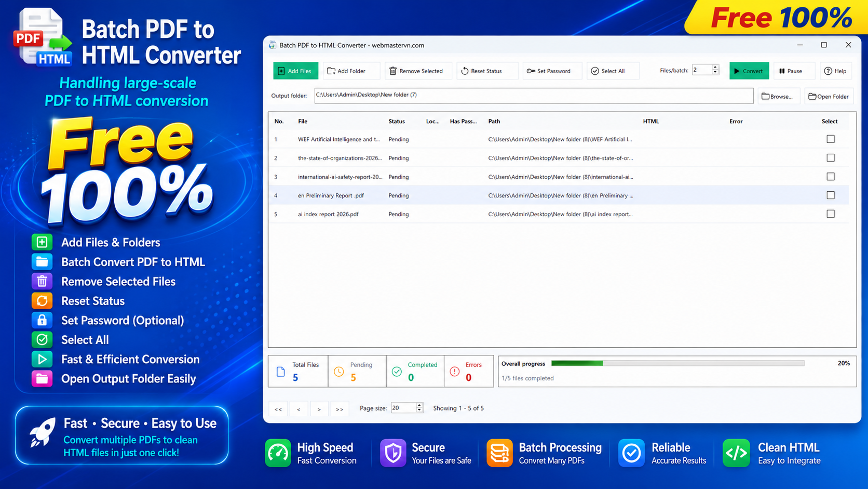The width and height of the screenshot is (868, 489).
Task: Click '1/5 files completed' status text
Action: [527, 378]
